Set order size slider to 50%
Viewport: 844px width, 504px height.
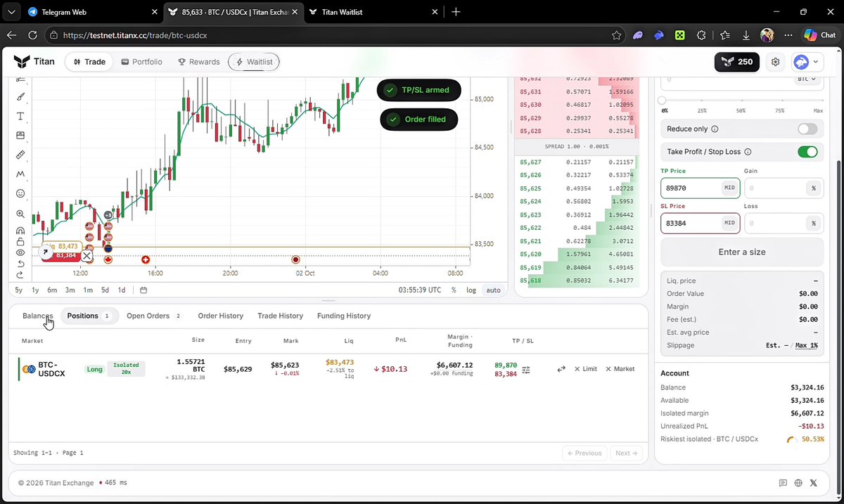point(741,101)
